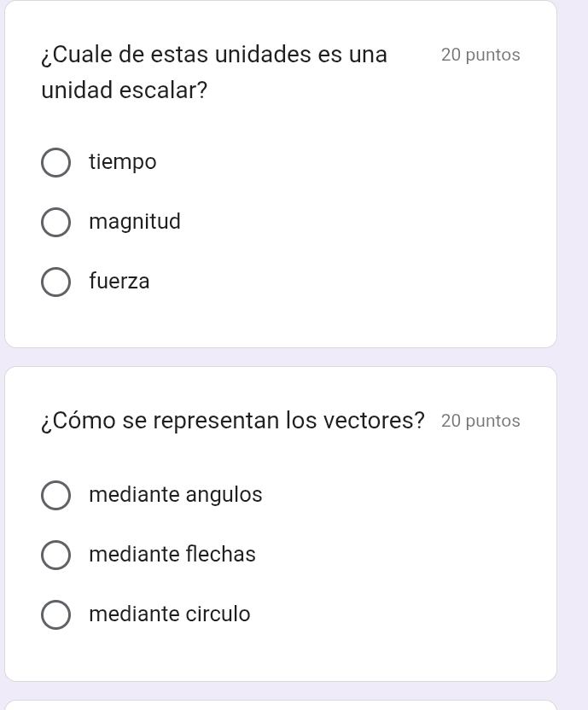Pick the 'mediante flechas' radio circle
This screenshot has height=710, width=588.
point(56,555)
